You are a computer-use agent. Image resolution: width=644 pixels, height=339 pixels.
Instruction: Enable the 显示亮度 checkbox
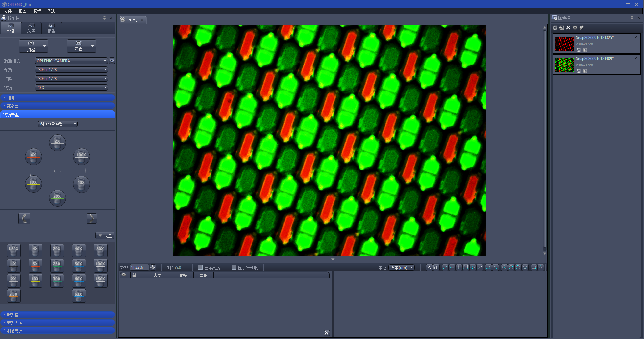click(x=200, y=268)
